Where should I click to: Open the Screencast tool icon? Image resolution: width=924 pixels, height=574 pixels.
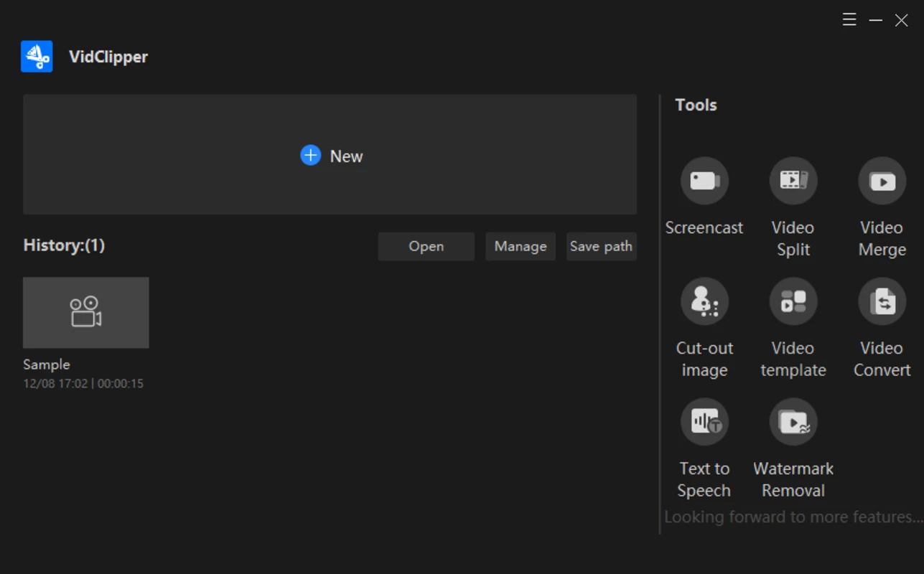click(x=704, y=181)
